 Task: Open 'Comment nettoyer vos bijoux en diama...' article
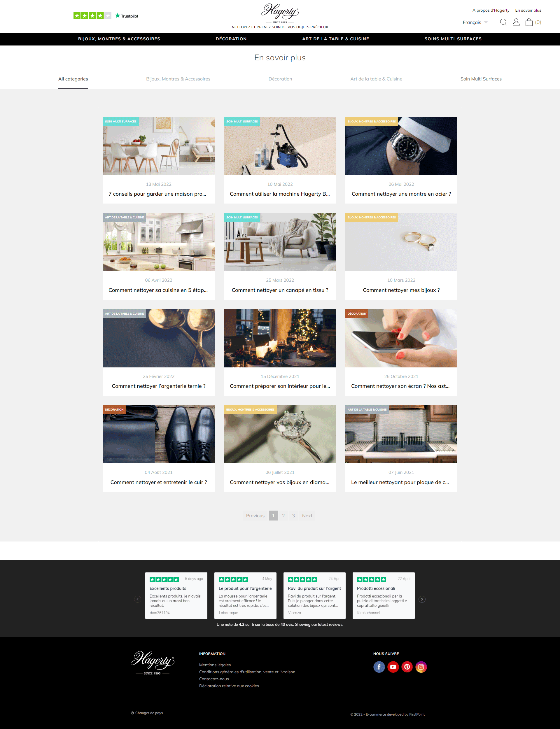(x=280, y=482)
